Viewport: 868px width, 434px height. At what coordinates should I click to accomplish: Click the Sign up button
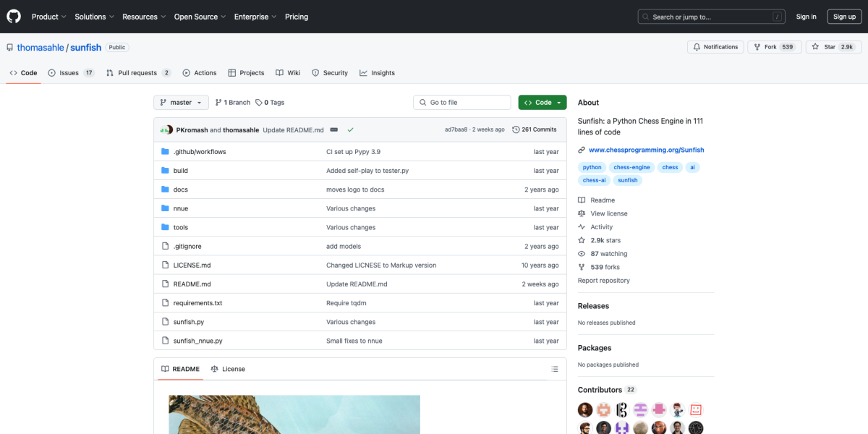(844, 17)
